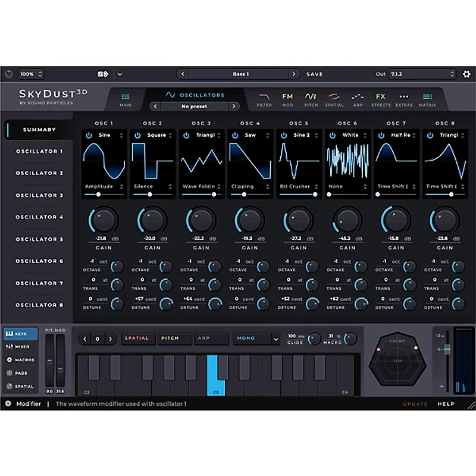Open the Mono voice mode dropdown
This screenshot has height=476, width=476.
pos(256,338)
